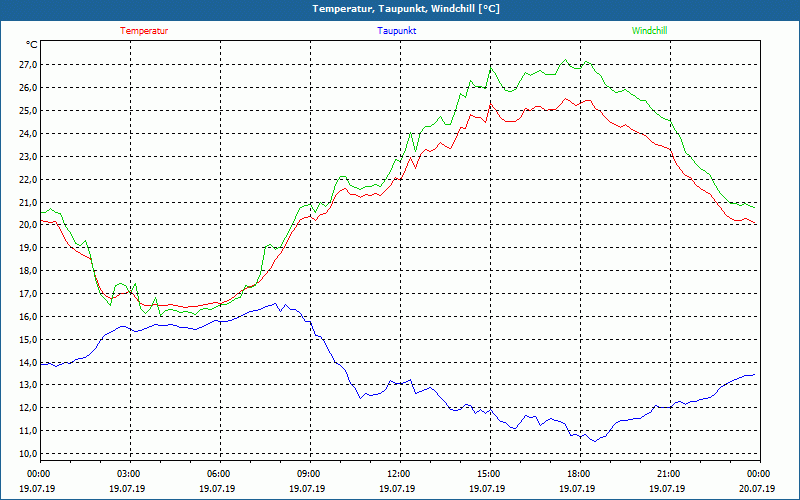Click the 09:00 time axis label
800x500 pixels.
(307, 473)
